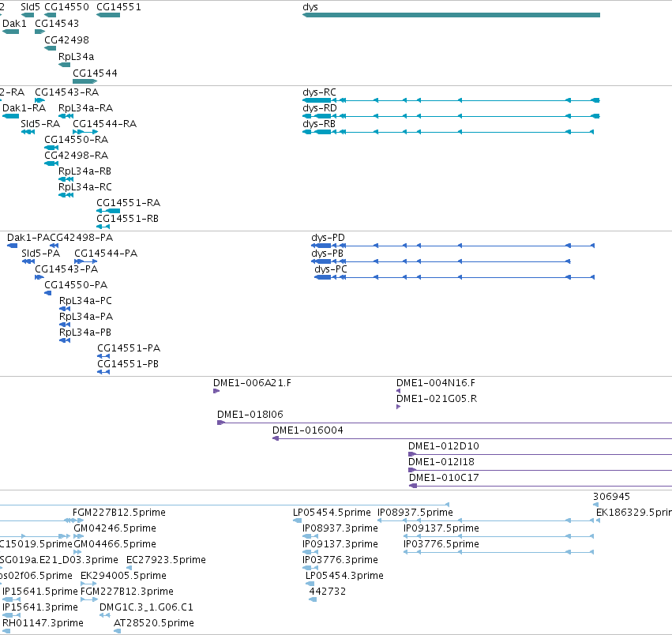This screenshot has height=635, width=672.
Task: Select the DME1-016O04 clone
Action: (472, 438)
